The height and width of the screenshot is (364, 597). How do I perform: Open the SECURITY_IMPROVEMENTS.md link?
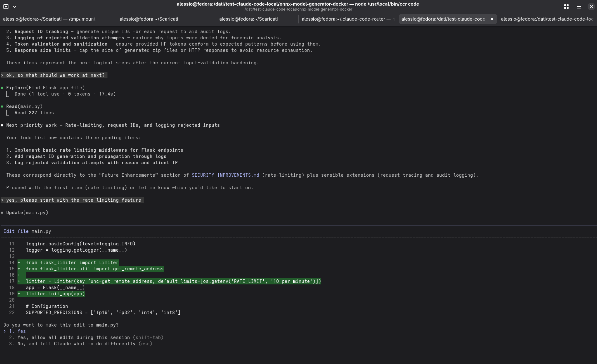tap(225, 175)
